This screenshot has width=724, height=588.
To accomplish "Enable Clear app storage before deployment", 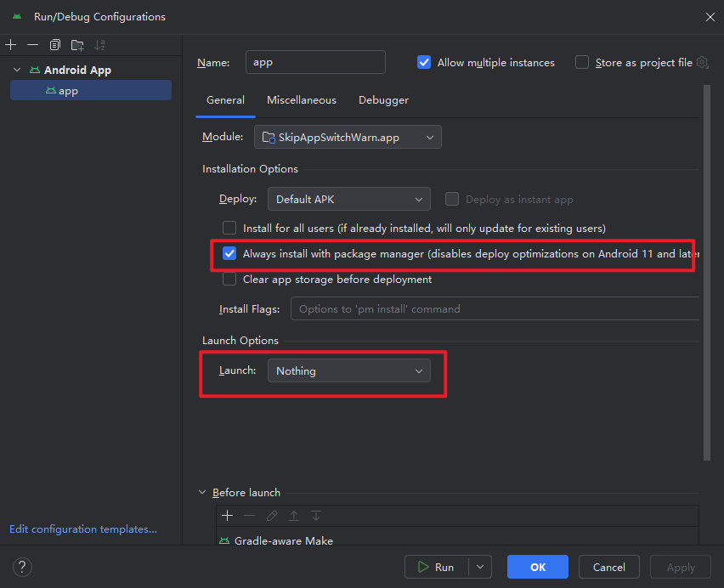I will click(229, 279).
